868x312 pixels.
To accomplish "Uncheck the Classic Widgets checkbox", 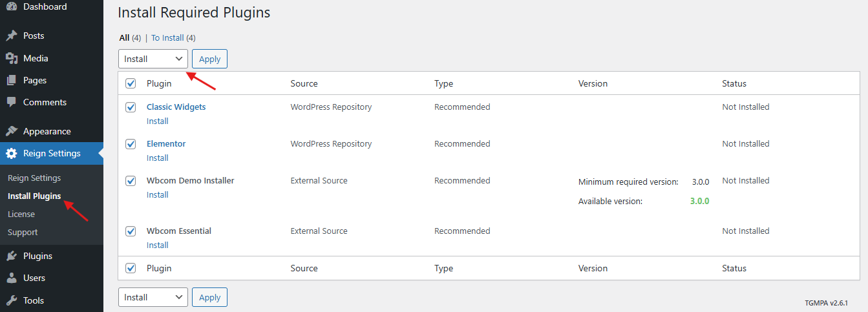I will (131, 107).
